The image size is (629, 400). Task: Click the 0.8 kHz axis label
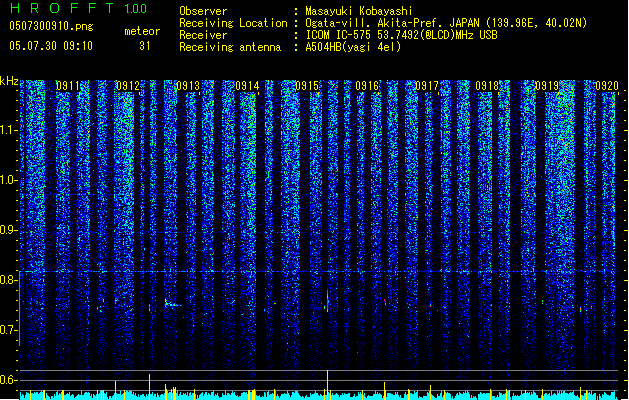9,280
